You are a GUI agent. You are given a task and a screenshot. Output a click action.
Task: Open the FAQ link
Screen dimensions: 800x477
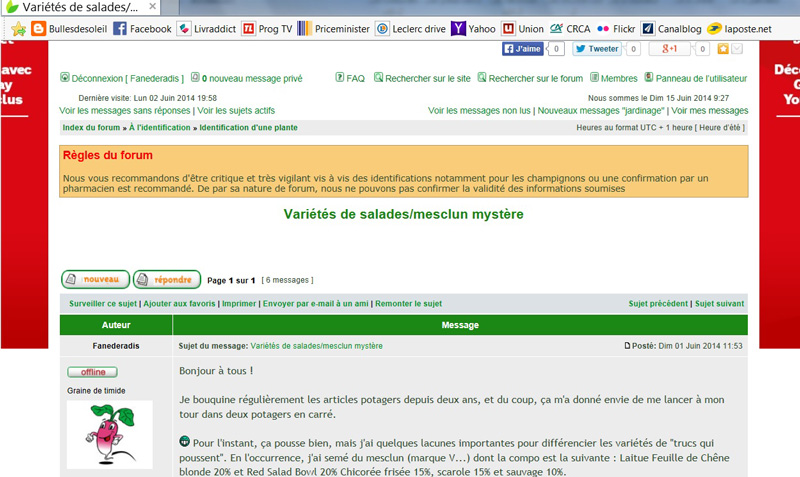pos(350,78)
